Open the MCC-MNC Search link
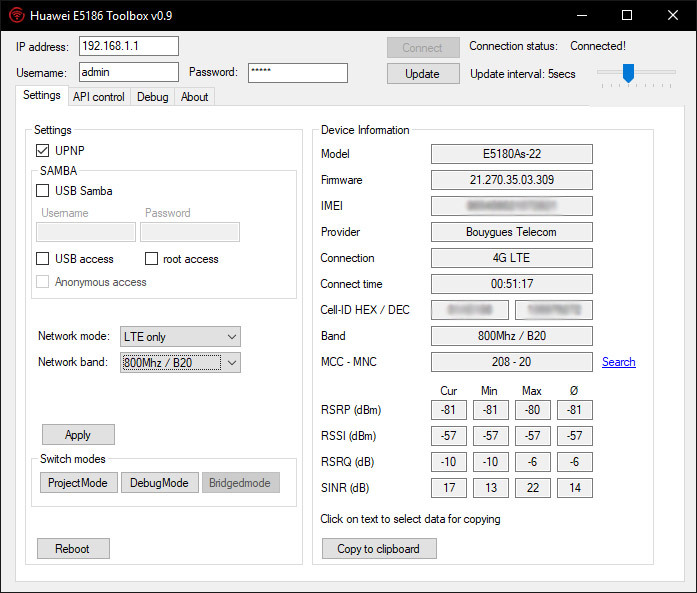 coord(618,362)
